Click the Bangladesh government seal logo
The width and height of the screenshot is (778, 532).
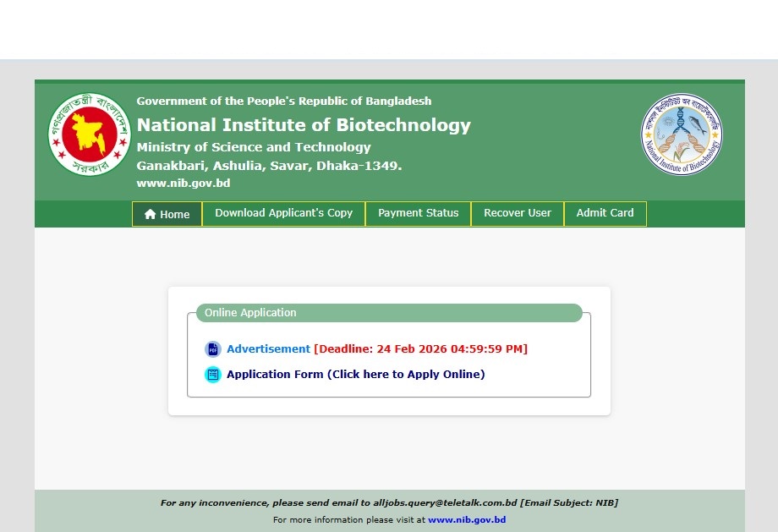[x=89, y=134]
